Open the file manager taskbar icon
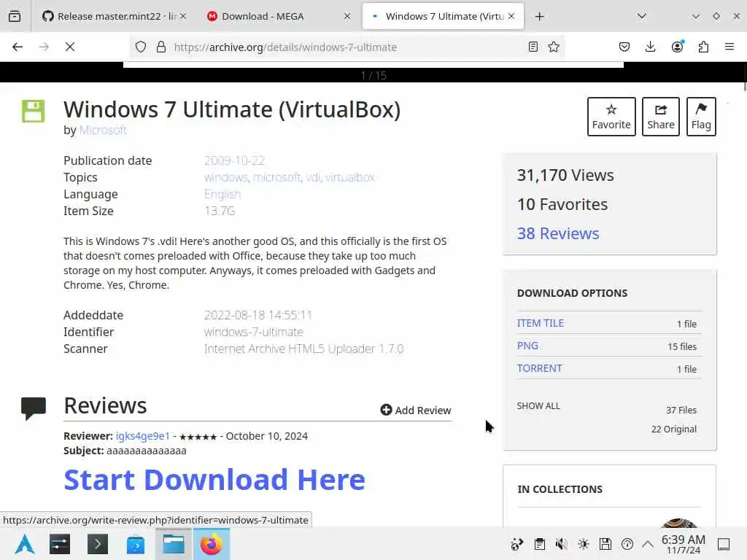Image resolution: width=747 pixels, height=560 pixels. (x=174, y=544)
